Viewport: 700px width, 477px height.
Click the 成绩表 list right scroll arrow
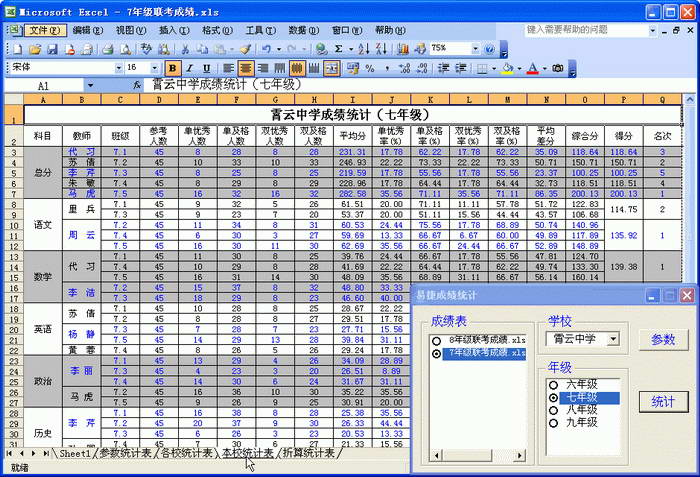click(x=519, y=456)
